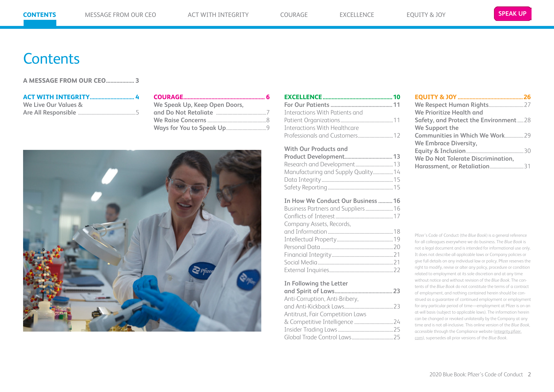
Task: Jump to orange EQUITY & JOY heading
Action: click(473, 97)
